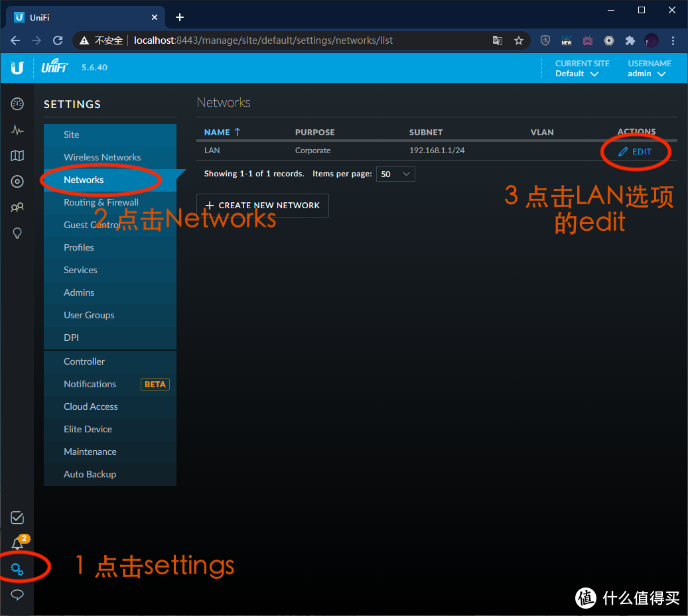Click the gray hexagon extension icon
This screenshot has width=688, height=616.
pos(609,40)
